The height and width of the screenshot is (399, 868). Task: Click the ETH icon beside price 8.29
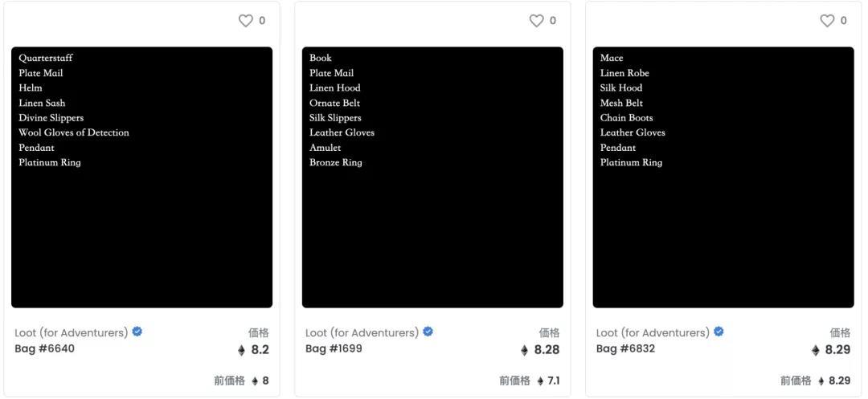(816, 350)
